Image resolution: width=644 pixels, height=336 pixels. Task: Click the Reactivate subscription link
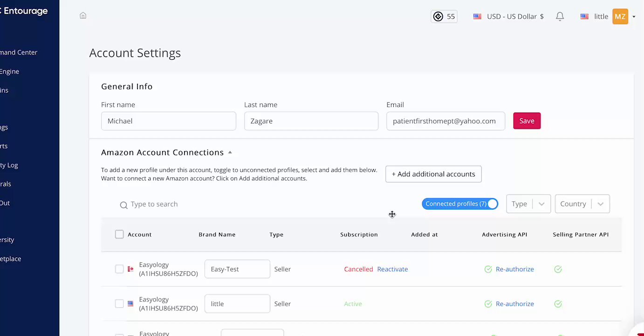tap(392, 269)
